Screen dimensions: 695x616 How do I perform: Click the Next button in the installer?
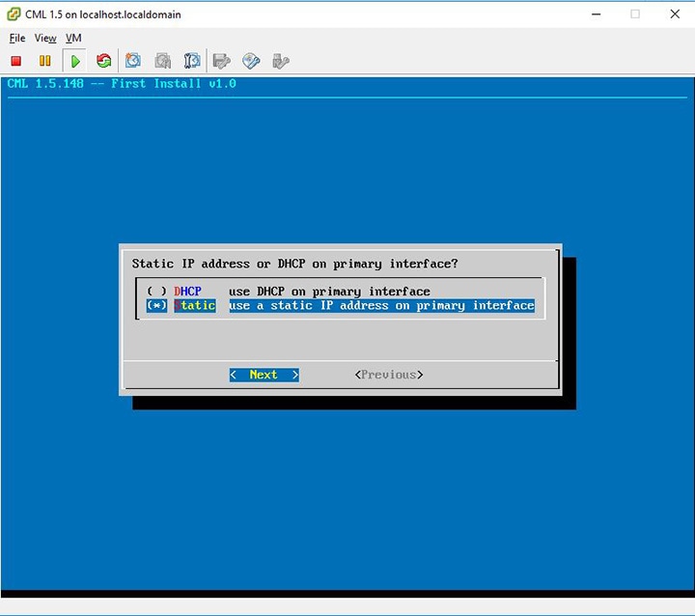tap(264, 375)
